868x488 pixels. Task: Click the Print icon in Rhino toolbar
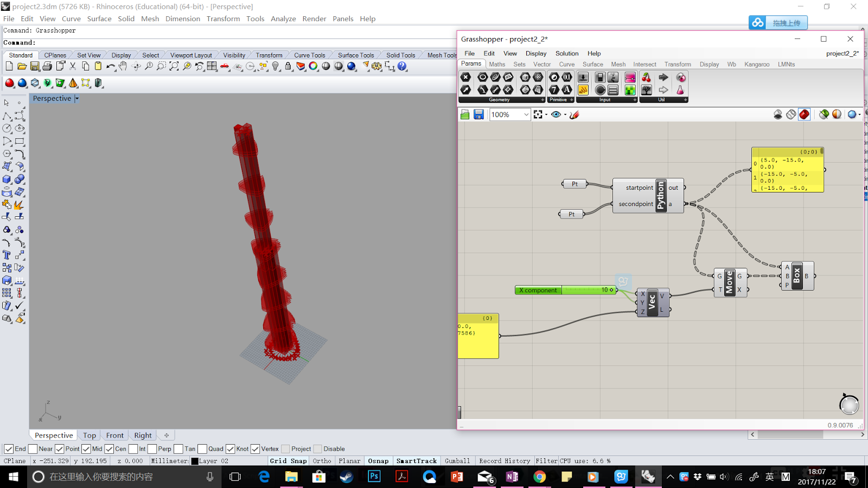coord(47,66)
